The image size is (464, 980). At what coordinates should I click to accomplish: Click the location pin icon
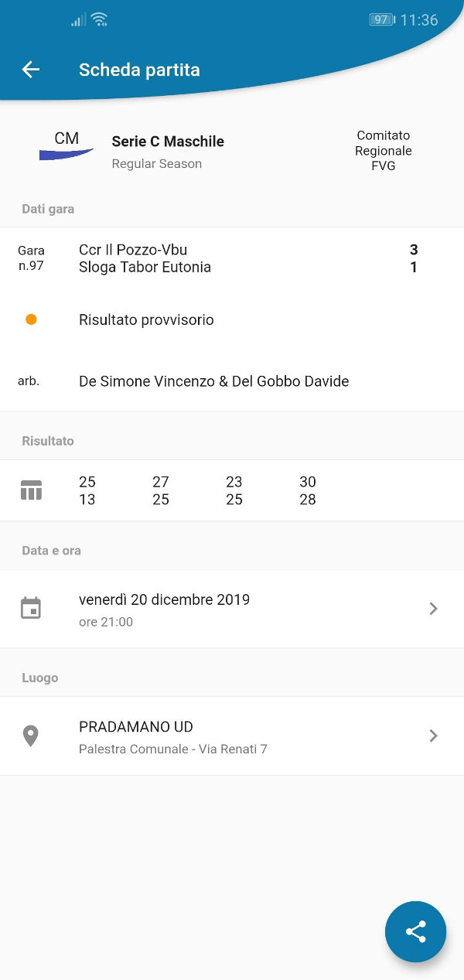pos(31,736)
